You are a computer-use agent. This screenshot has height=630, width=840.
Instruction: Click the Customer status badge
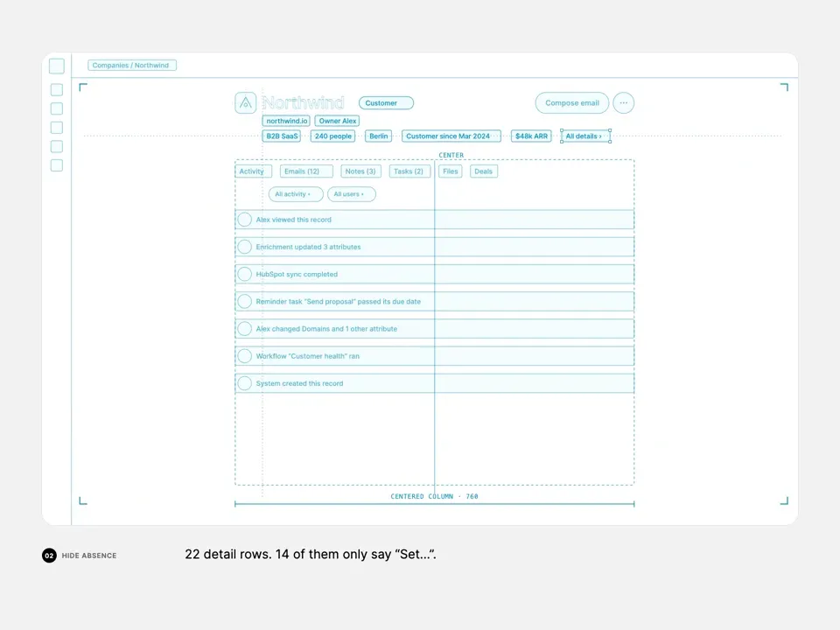click(386, 103)
